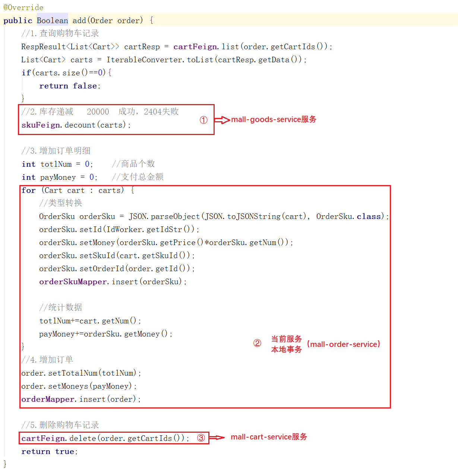458x476 pixels.
Task: Click the circled number ① marker
Action: click(203, 120)
